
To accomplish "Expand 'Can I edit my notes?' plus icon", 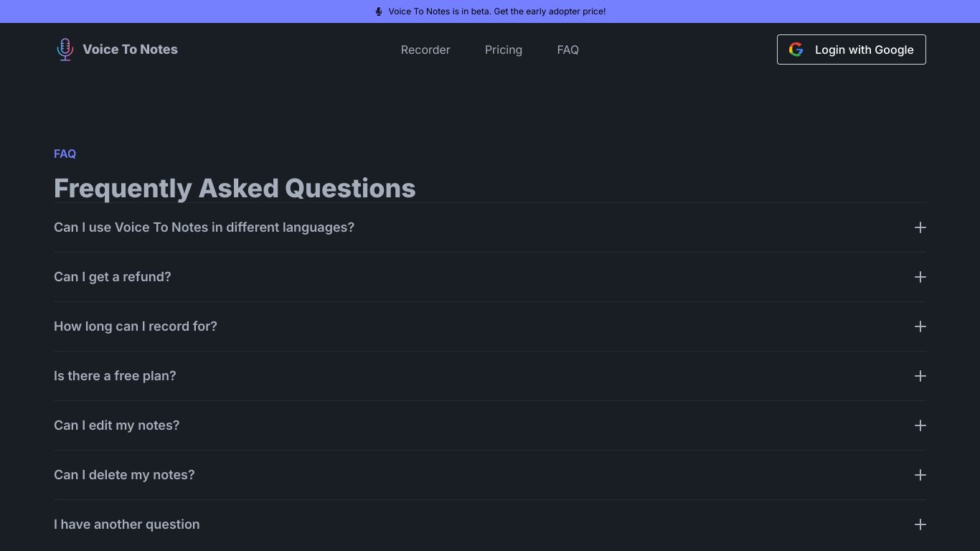I will tap(920, 425).
